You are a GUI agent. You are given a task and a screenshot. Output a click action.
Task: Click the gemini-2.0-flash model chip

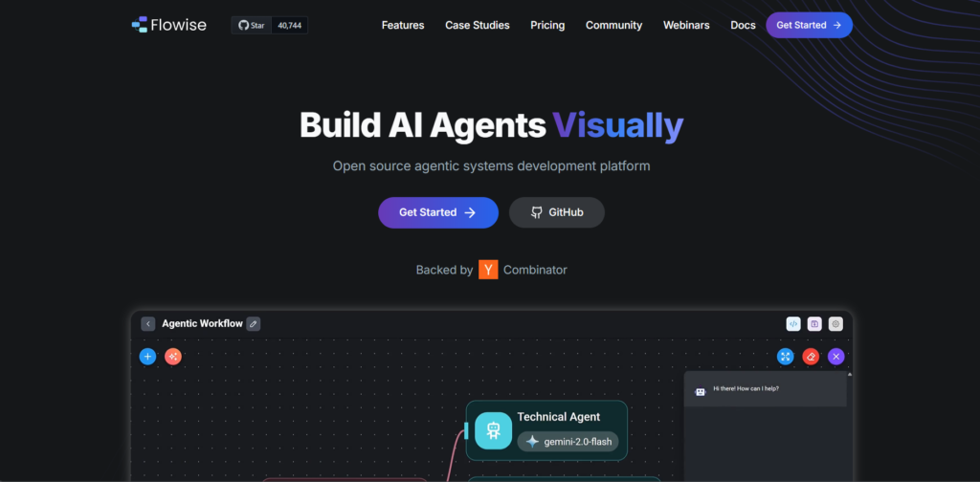coord(568,442)
